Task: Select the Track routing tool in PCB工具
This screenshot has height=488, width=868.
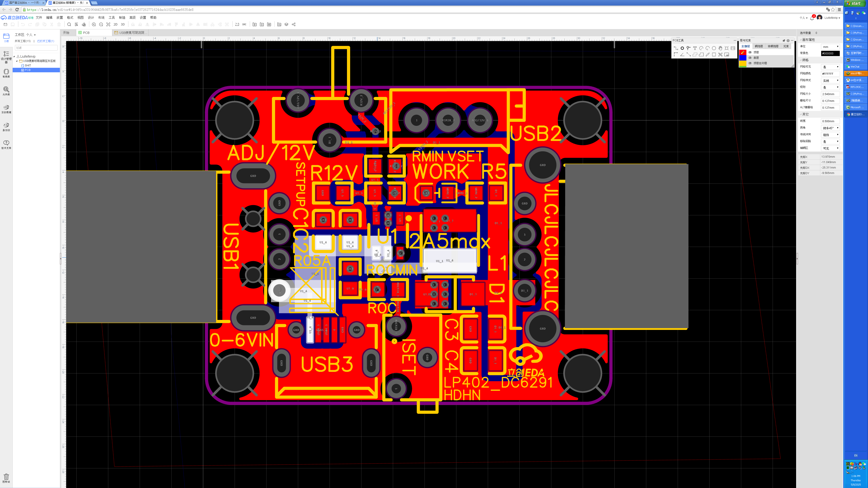Action: tap(676, 48)
